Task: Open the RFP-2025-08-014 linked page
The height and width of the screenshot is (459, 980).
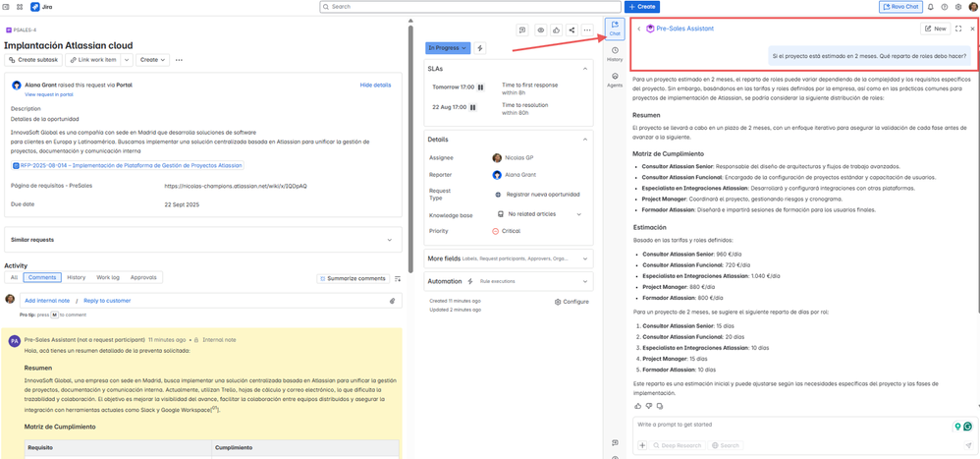Action: click(128, 166)
